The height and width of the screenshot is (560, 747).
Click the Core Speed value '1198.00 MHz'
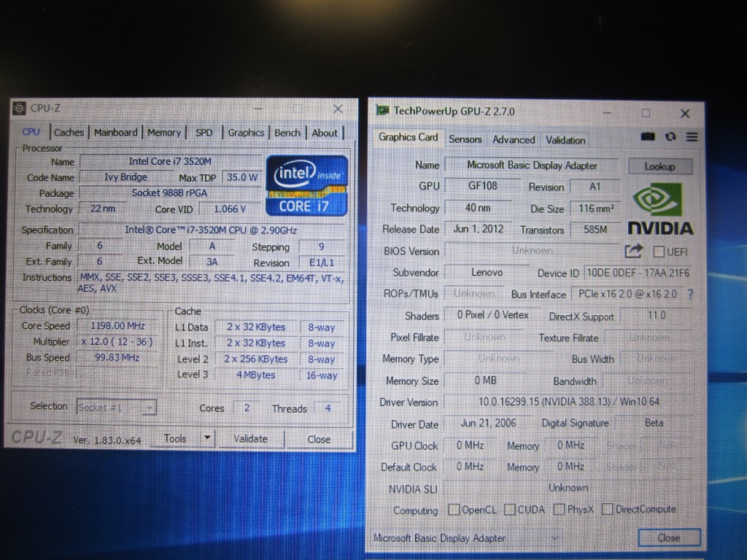(117, 326)
